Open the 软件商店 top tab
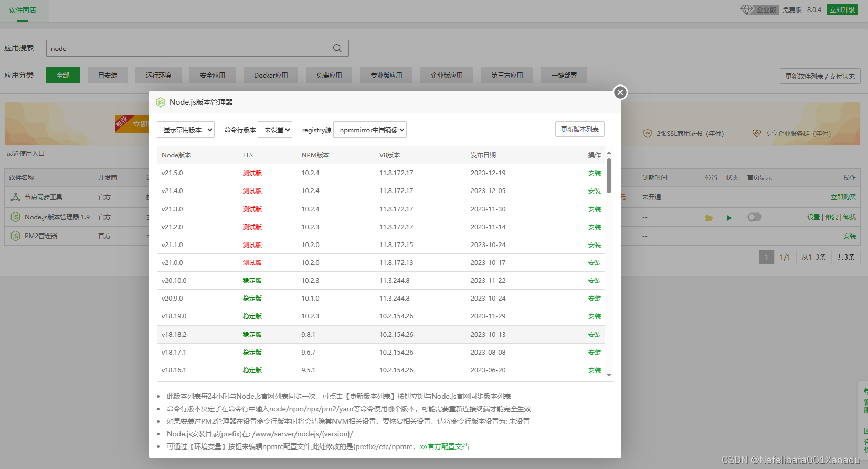 (23, 10)
